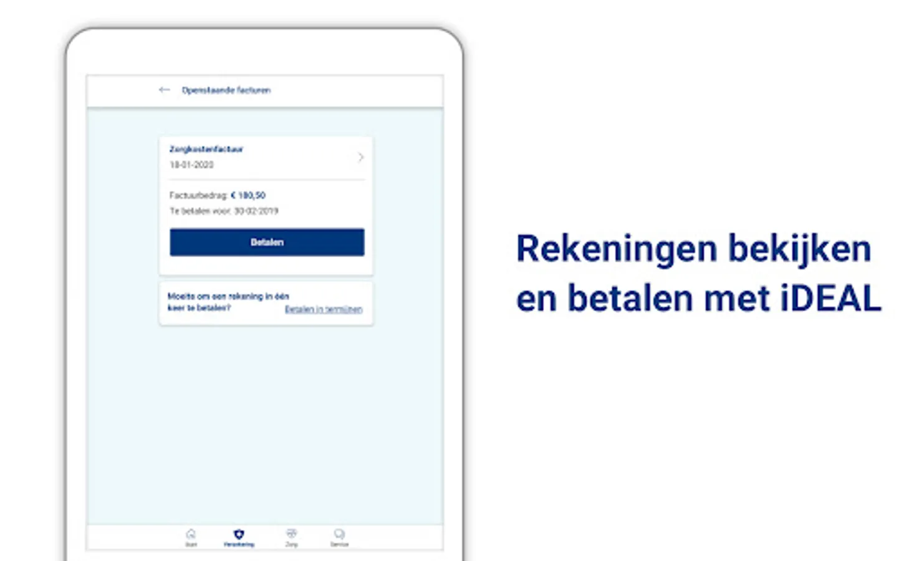This screenshot has height=561, width=924.
Task: Switch to the Zorg tab
Action: (291, 537)
